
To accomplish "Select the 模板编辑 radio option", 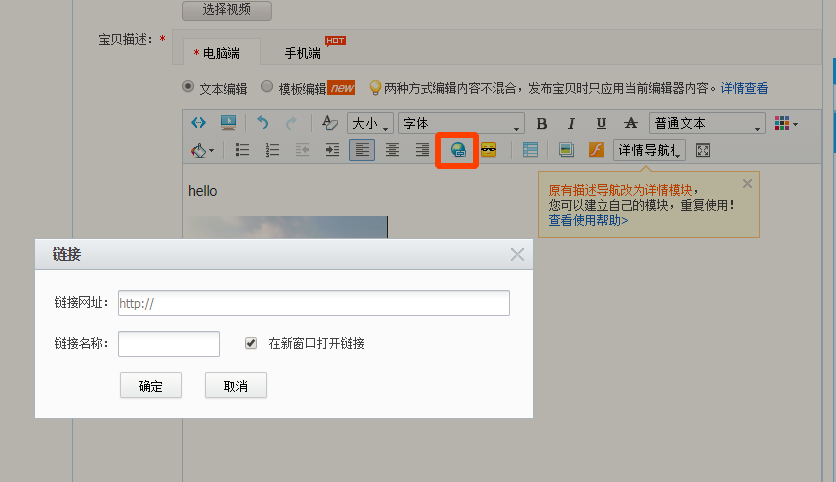I will point(267,86).
